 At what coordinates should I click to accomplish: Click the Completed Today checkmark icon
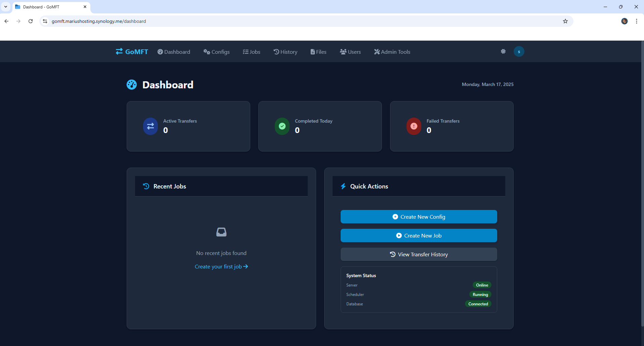[282, 126]
